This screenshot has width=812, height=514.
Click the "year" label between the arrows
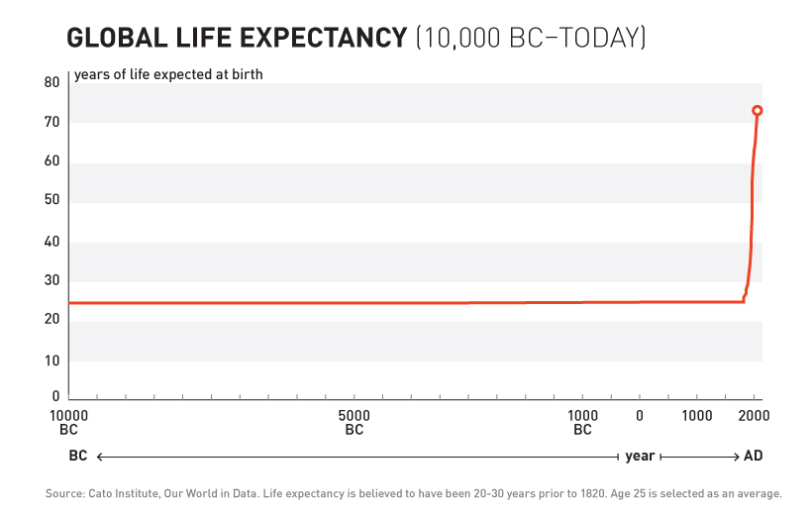click(640, 457)
